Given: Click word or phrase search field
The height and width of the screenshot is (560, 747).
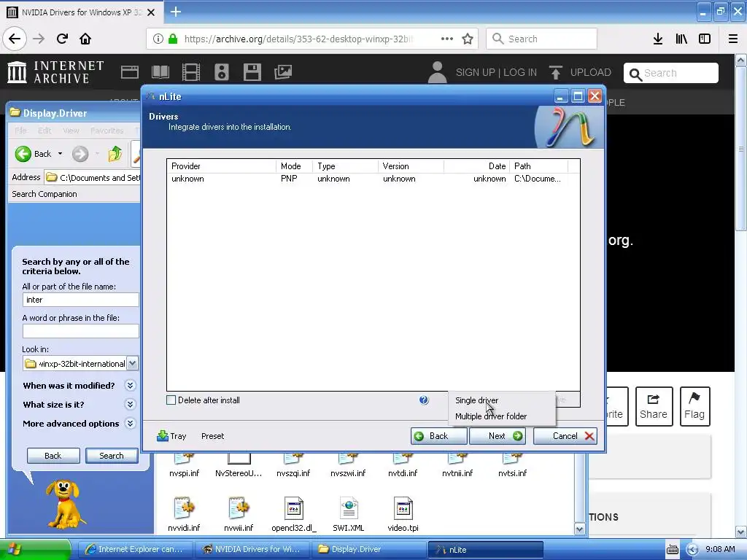Looking at the screenshot, I should tap(80, 331).
